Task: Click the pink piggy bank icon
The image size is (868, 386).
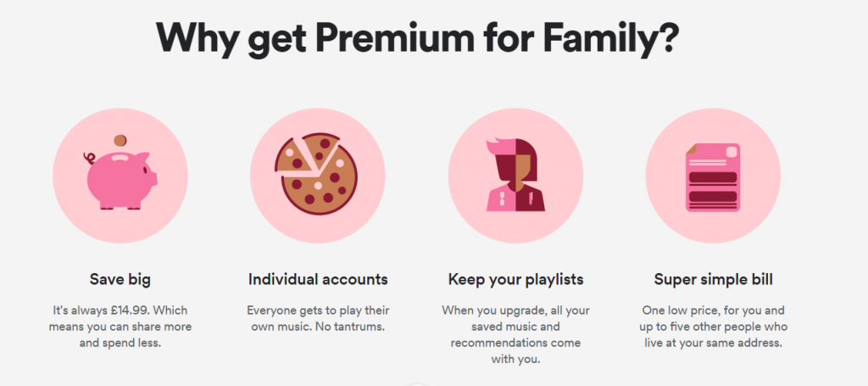Action: [x=121, y=180]
